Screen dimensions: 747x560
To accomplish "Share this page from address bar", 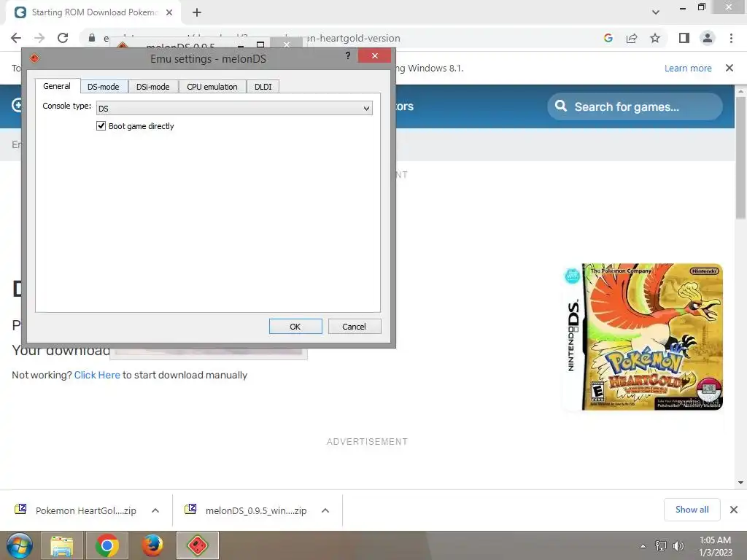I will [x=632, y=38].
